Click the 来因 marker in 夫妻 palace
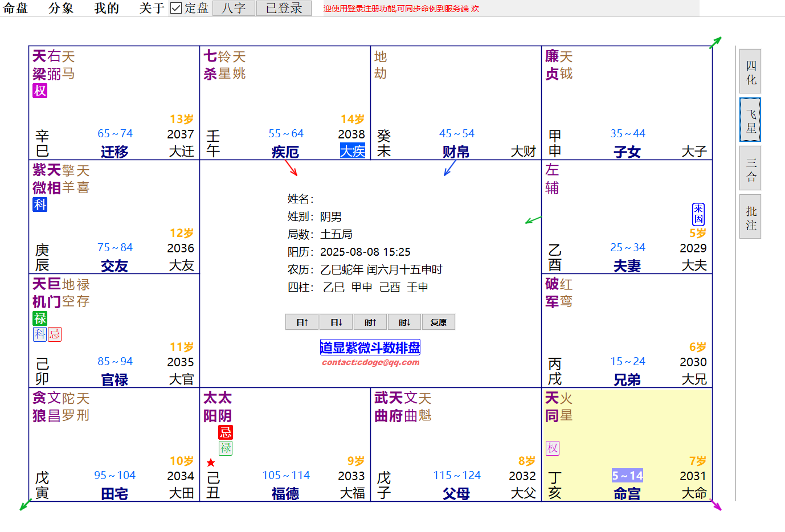 (698, 214)
